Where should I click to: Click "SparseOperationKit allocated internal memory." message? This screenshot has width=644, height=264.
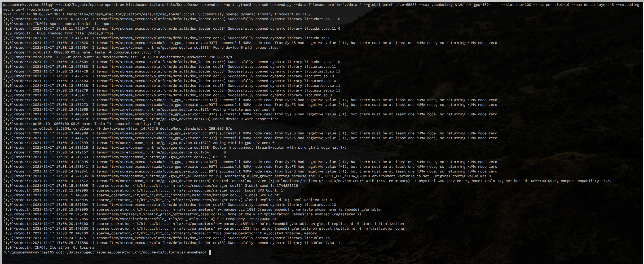coord(271,233)
